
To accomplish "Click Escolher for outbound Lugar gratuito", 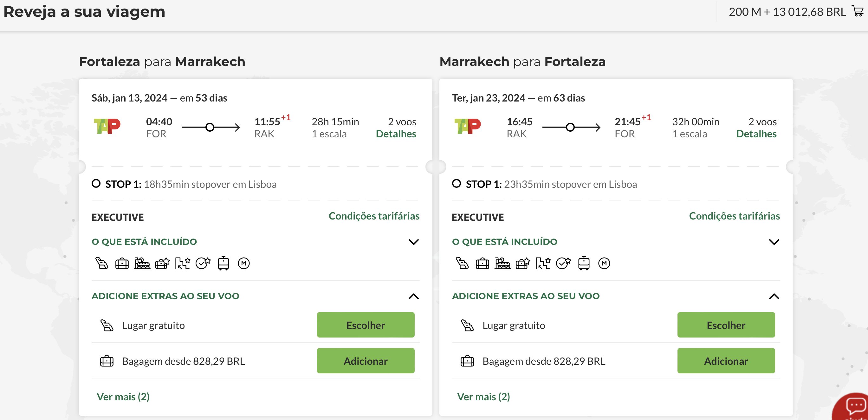I will click(366, 325).
